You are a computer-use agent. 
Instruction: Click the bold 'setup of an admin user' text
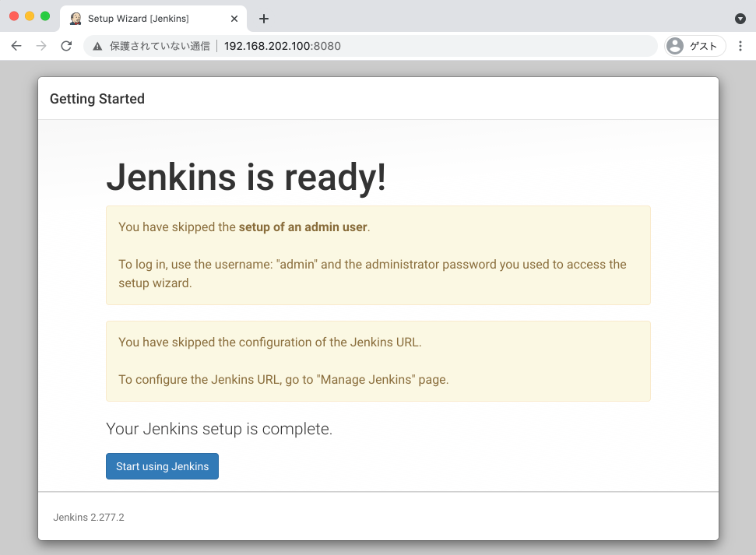pyautogui.click(x=303, y=227)
